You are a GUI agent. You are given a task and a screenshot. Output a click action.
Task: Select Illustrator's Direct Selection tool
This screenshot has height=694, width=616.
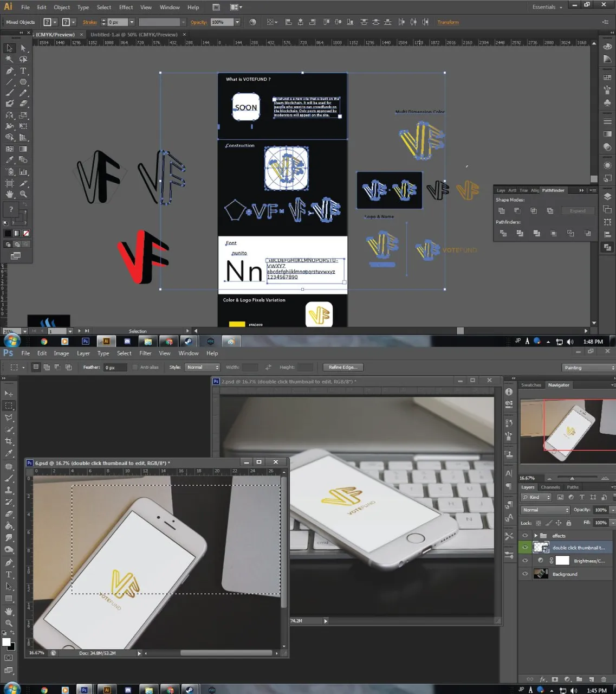click(23, 48)
